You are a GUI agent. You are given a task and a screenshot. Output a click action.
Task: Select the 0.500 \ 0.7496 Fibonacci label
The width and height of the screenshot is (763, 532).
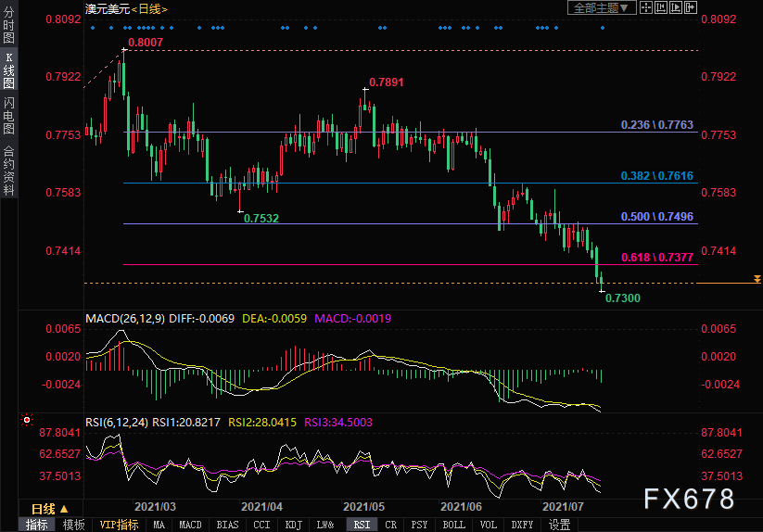pos(657,216)
